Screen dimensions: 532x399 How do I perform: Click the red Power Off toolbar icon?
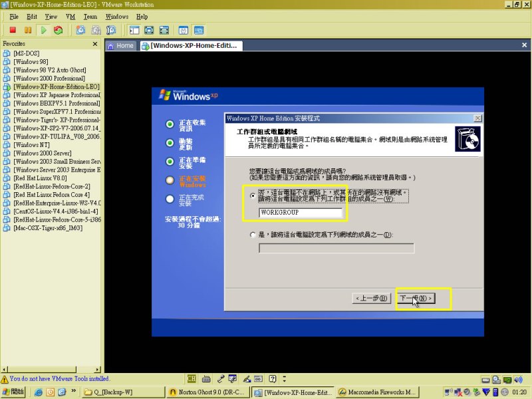point(13,30)
